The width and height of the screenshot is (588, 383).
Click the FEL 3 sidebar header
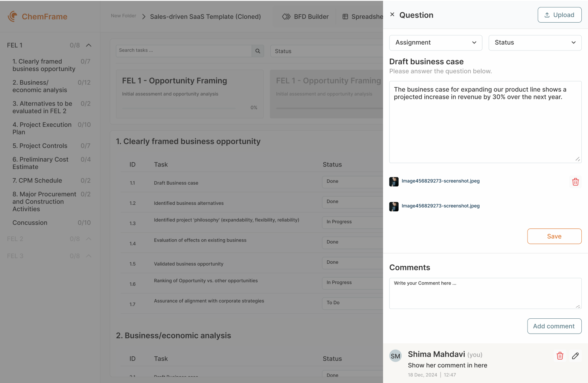click(50, 256)
